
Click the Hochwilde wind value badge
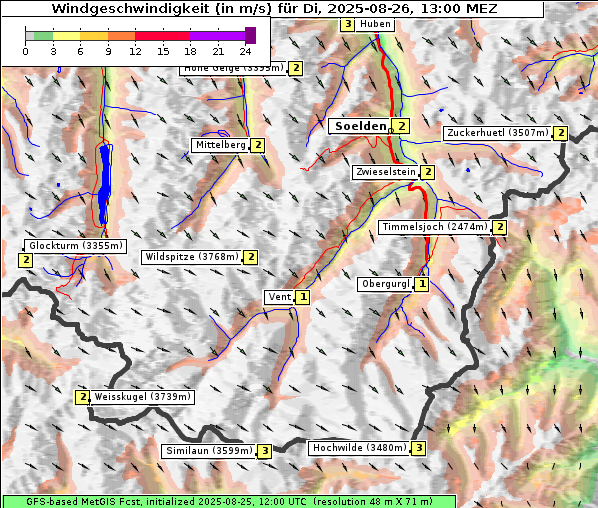[x=418, y=448]
